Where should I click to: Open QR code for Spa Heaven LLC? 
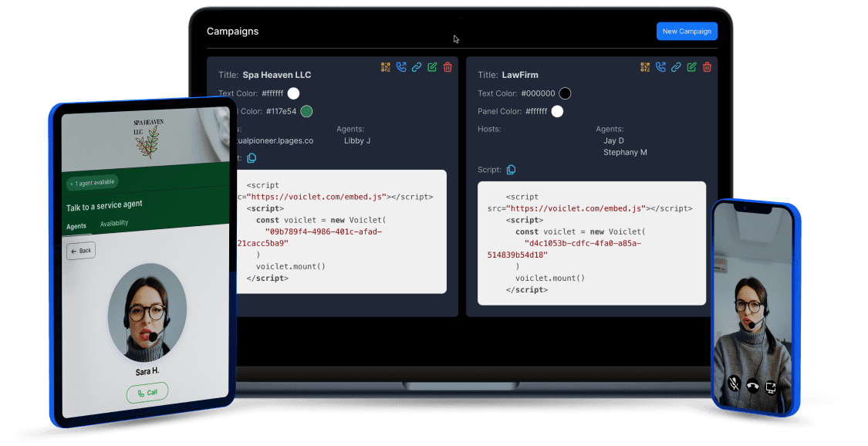386,67
